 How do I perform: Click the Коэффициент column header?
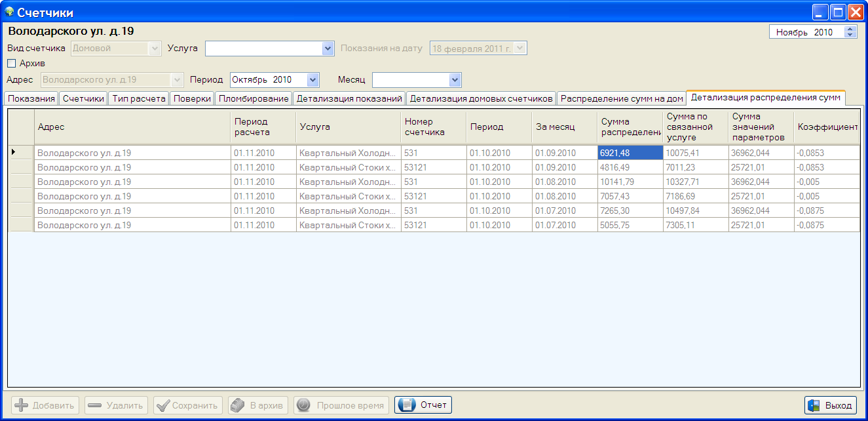(x=827, y=127)
